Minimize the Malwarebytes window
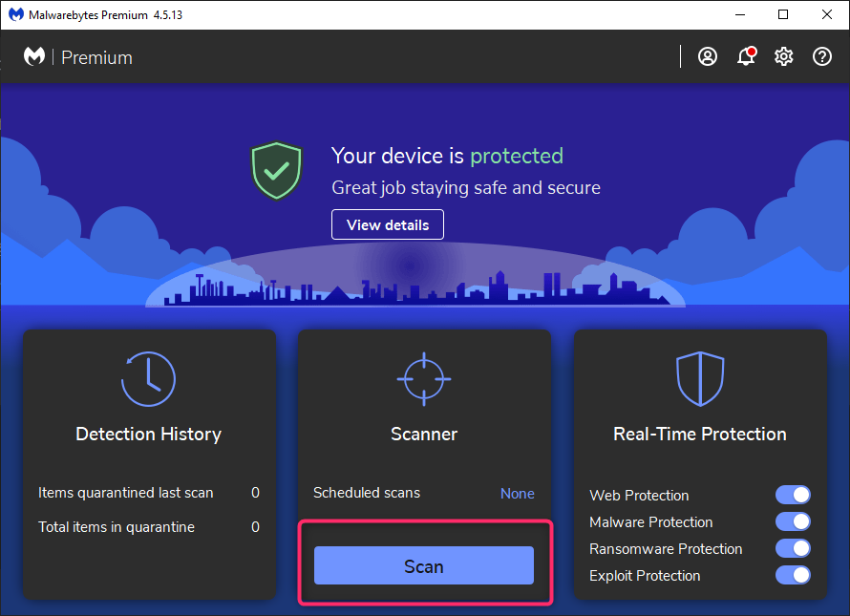 (740, 14)
